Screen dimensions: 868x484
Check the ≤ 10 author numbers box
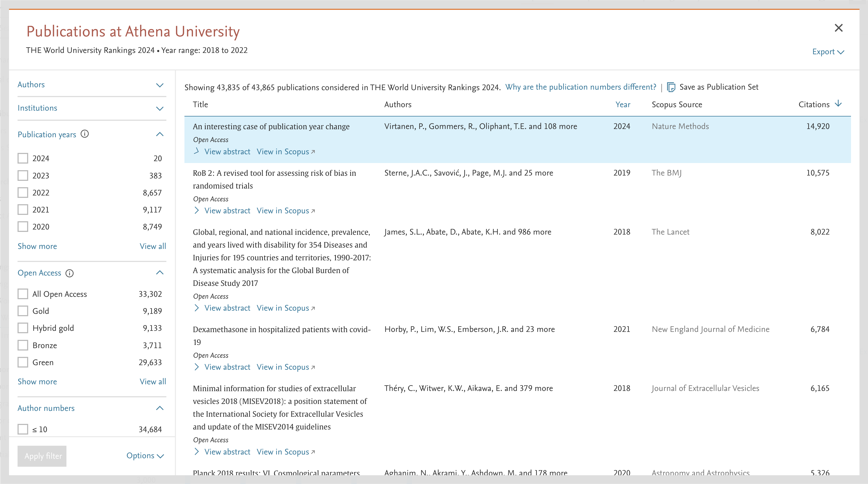pos(23,429)
